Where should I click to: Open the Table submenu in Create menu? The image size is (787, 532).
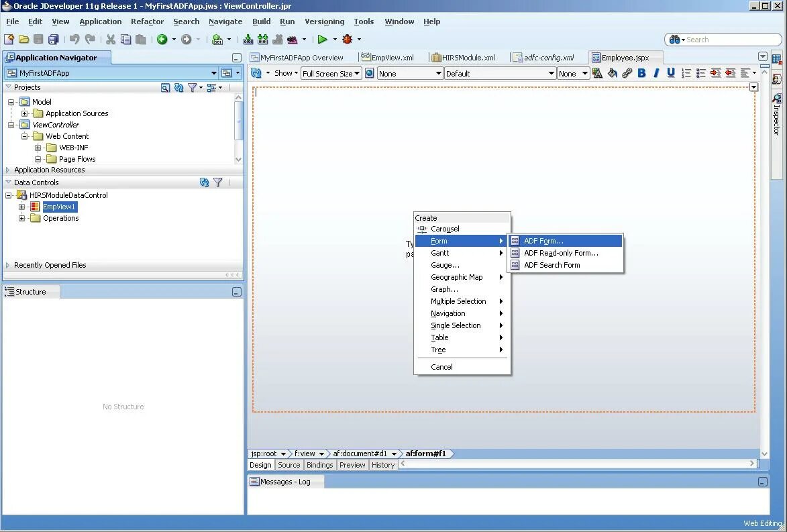(x=462, y=337)
